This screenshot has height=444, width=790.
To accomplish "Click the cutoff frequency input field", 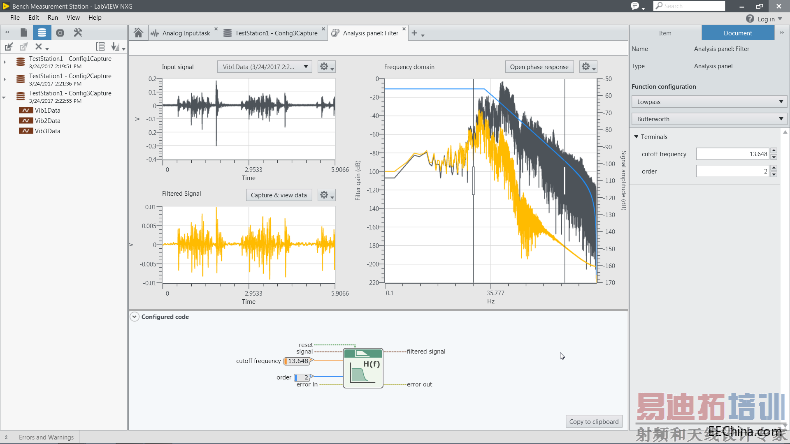I will [732, 153].
